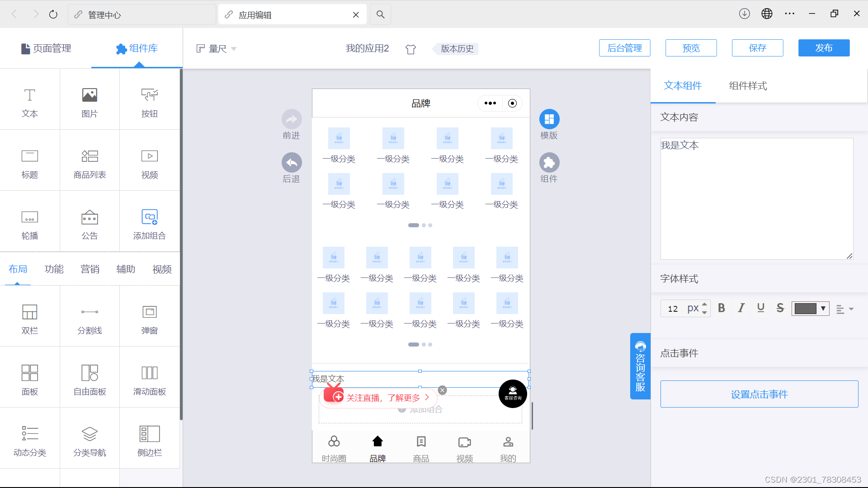Switch to the 组件样式 tab
Image resolution: width=868 pixels, height=488 pixels.
pos(748,86)
